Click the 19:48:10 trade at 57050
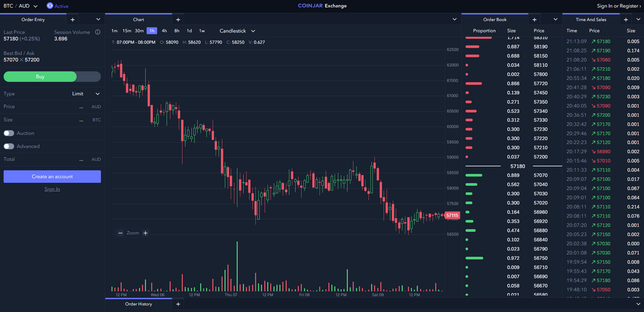The image size is (644, 312). pos(603,290)
